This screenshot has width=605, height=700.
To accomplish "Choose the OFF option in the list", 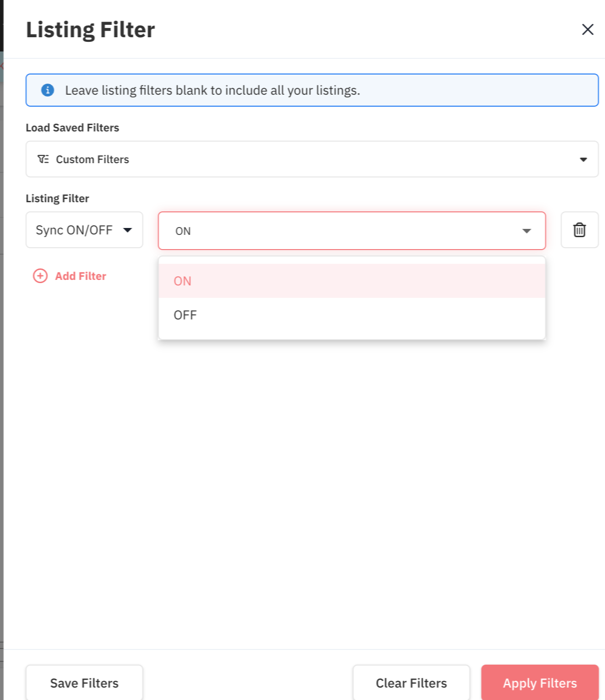I will (185, 315).
